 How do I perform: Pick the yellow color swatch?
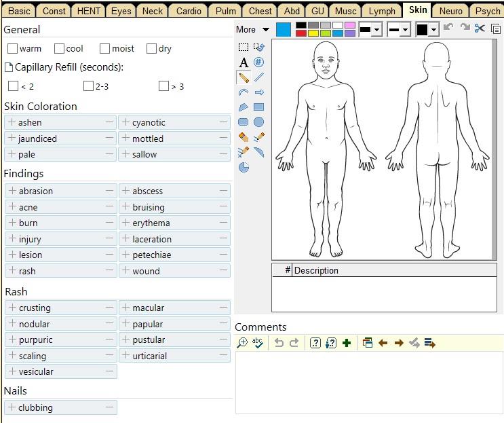pyautogui.click(x=313, y=33)
